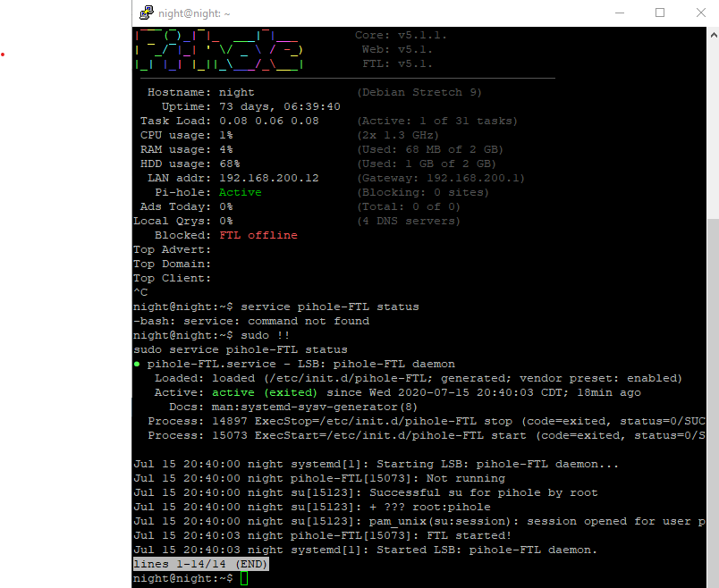Screen dimensions: 719x588
Task: Click the night@night window title text
Action: click(196, 14)
